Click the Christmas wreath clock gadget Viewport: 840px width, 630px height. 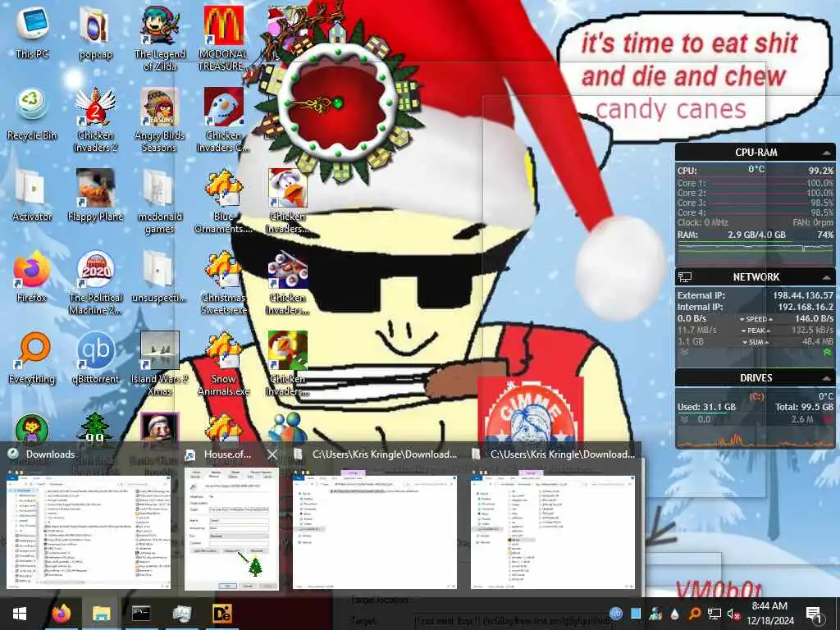point(337,102)
